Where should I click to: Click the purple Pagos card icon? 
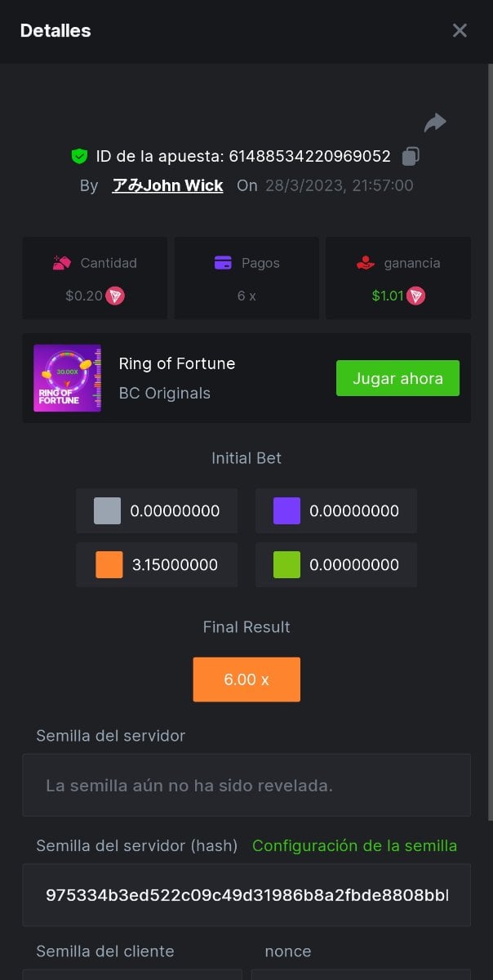(223, 263)
